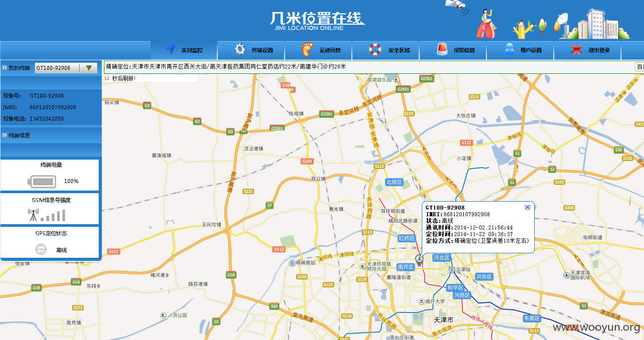Click the device phone 13452342050
644x340 pixels.
tap(46, 119)
